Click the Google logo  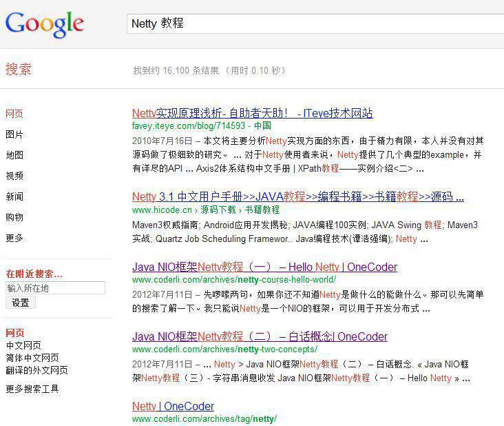click(44, 24)
